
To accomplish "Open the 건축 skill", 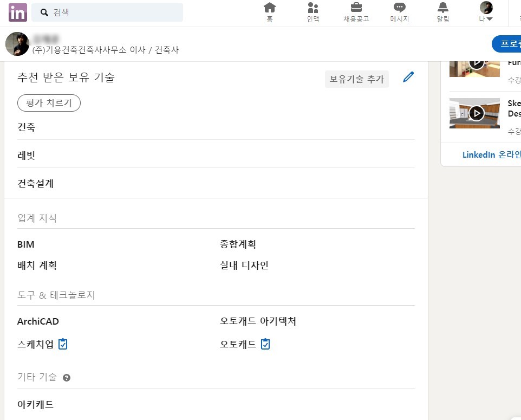I will (x=26, y=127).
